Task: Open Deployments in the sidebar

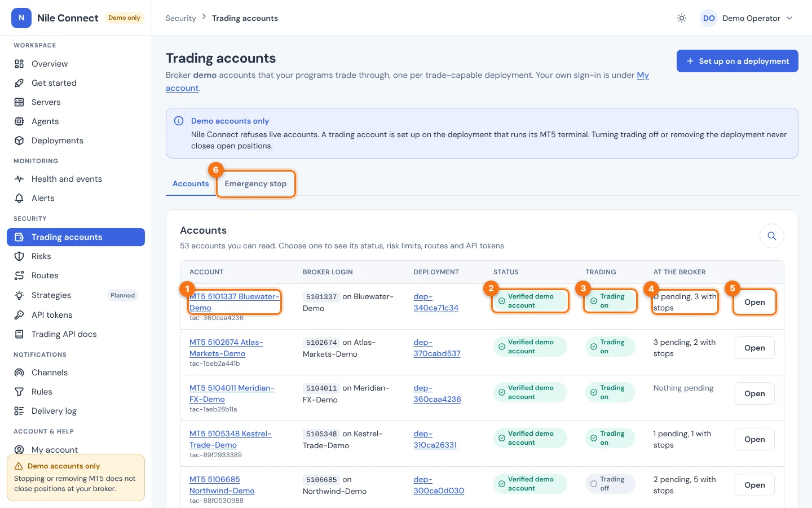Action: 76,141
